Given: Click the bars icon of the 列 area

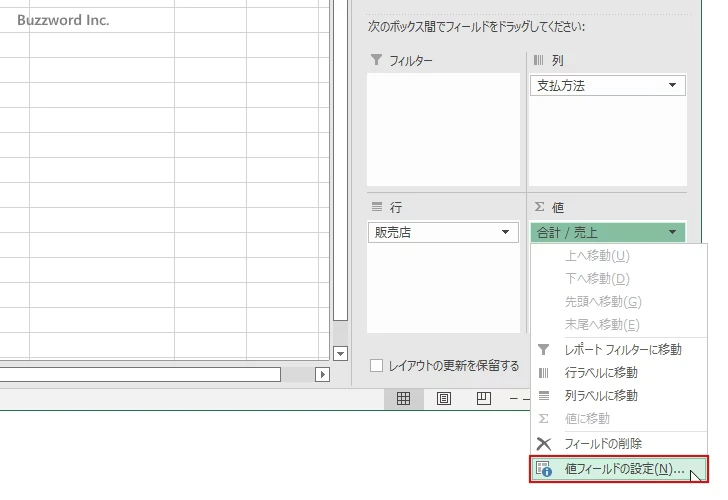Looking at the screenshot, I should [539, 60].
